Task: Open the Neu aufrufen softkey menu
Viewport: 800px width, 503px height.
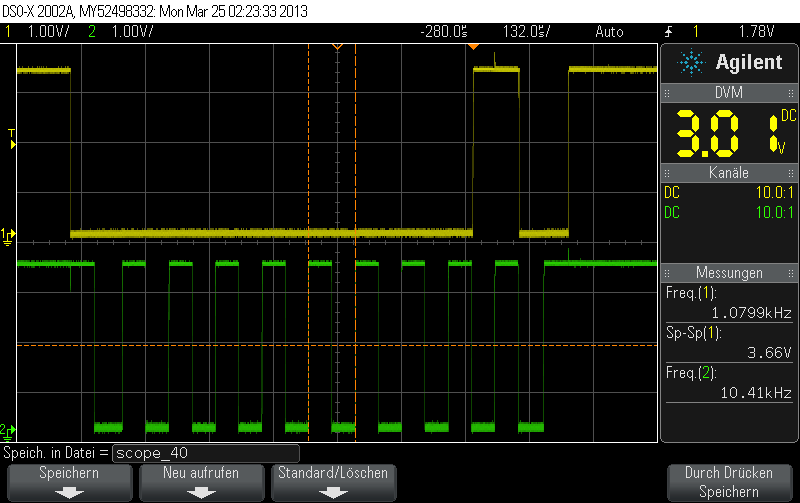Action: tap(201, 482)
